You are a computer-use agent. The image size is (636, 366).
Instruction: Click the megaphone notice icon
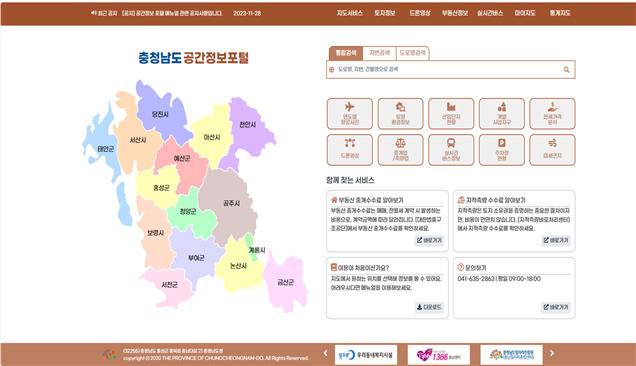pos(94,13)
